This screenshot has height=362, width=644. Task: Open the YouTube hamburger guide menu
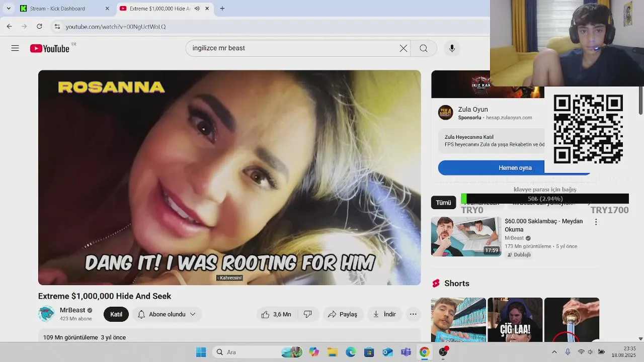pos(15,48)
